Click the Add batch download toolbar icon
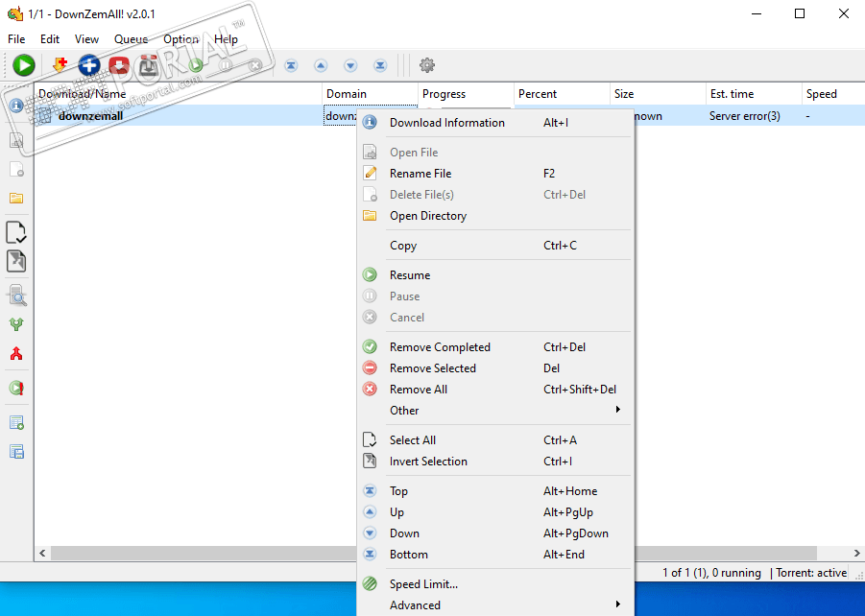 (x=60, y=65)
